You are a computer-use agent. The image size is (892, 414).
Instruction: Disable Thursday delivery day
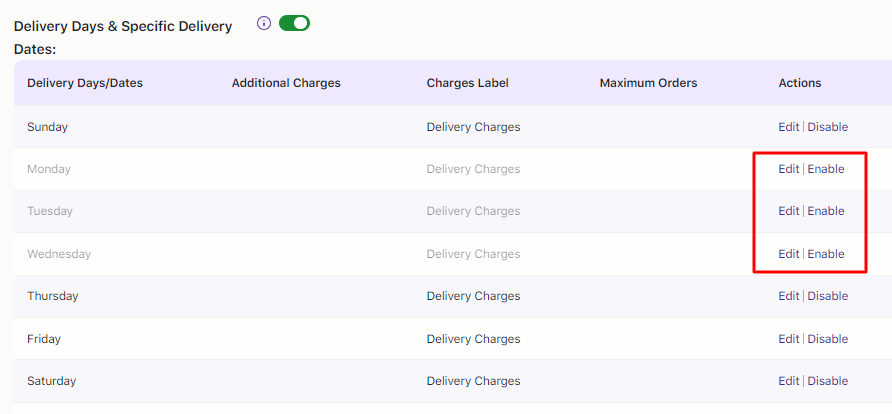pyautogui.click(x=828, y=296)
